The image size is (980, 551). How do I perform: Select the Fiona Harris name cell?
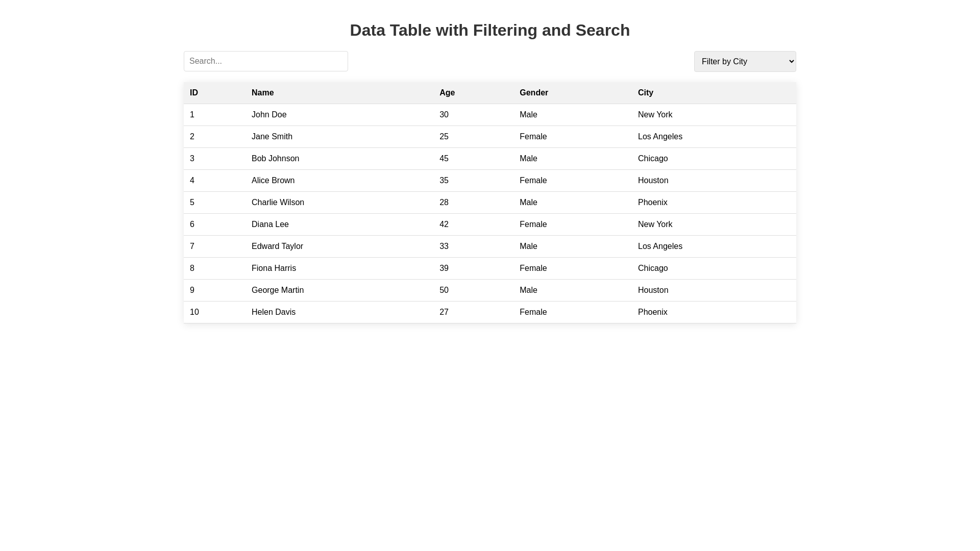coord(274,268)
